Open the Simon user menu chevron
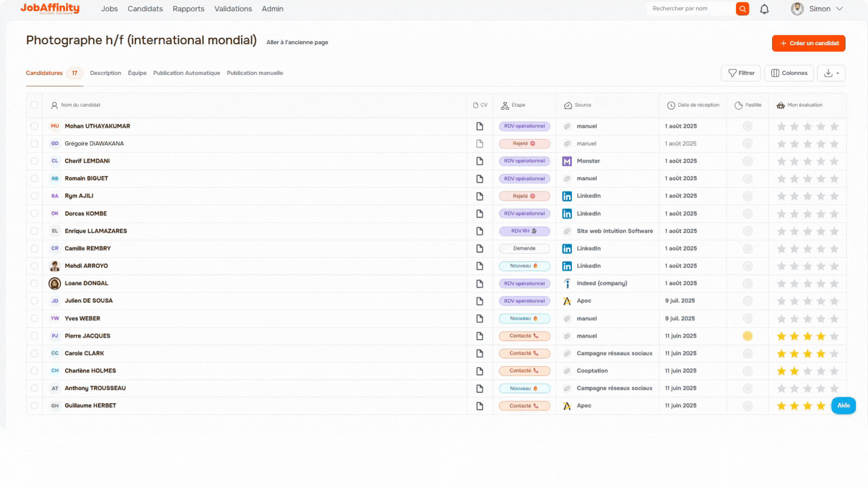This screenshot has height=488, width=868. (840, 9)
